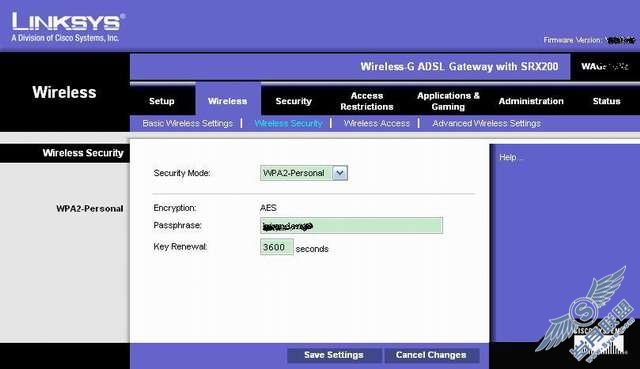
Task: Select the Wireless main tab
Action: tap(227, 101)
